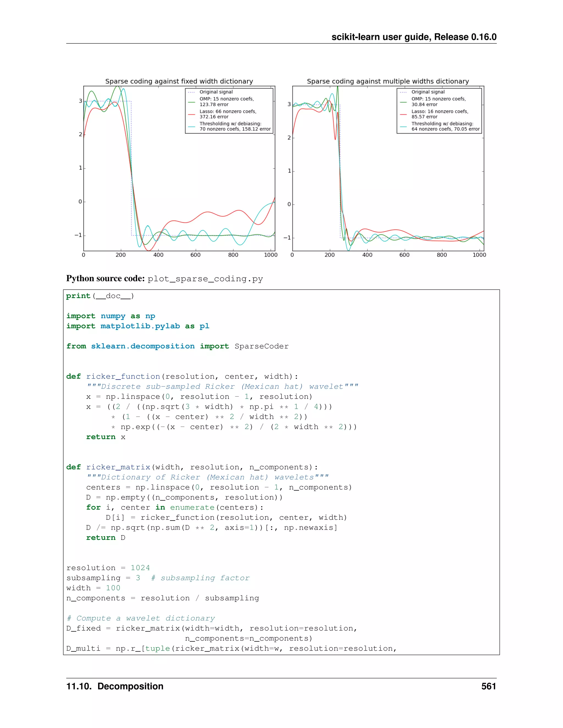This screenshot has height=728, width=563.
Task: Click 'Python source code:' heading
Action: tap(105, 279)
